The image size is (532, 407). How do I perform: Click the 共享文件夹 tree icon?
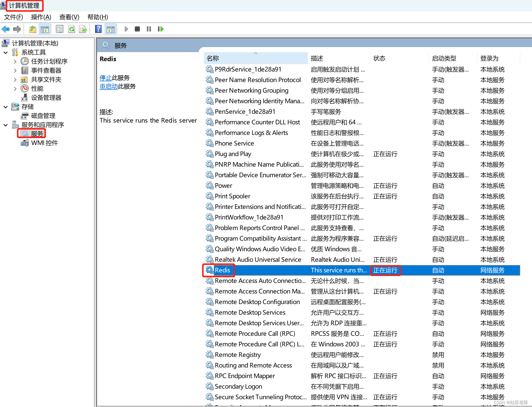tap(24, 80)
